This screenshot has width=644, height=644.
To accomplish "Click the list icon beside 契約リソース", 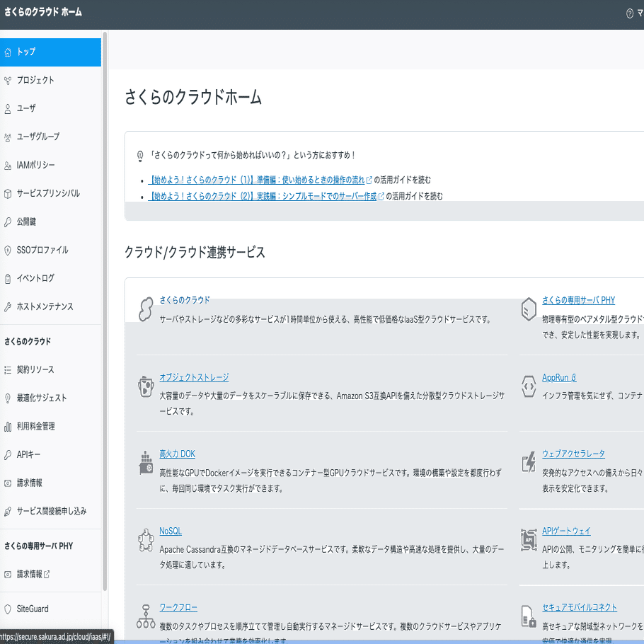I will tap(7, 370).
